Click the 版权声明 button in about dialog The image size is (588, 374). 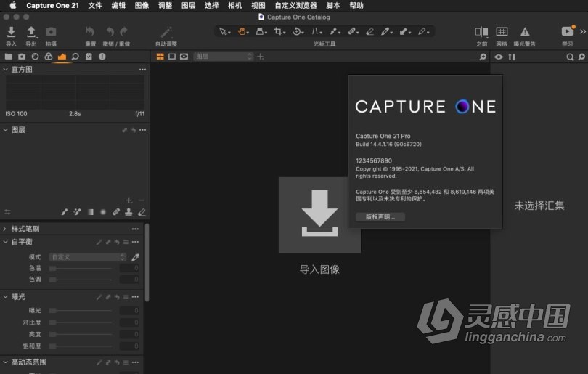(x=380, y=217)
